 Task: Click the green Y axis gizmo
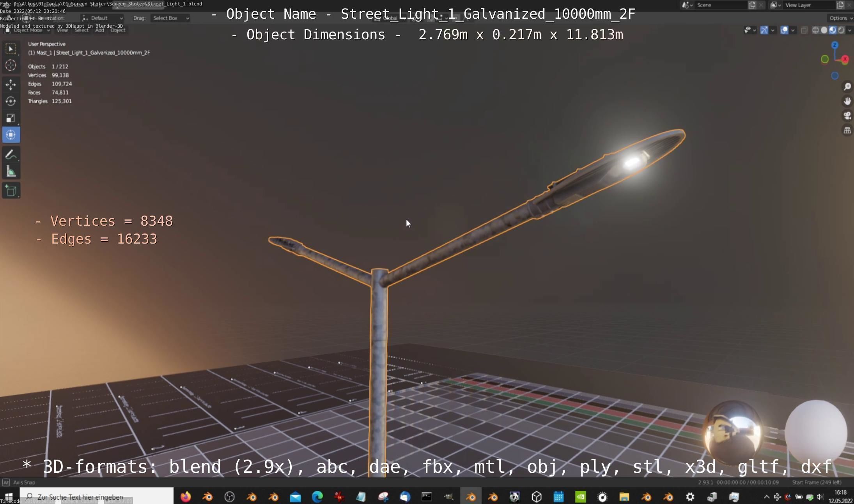tap(825, 59)
